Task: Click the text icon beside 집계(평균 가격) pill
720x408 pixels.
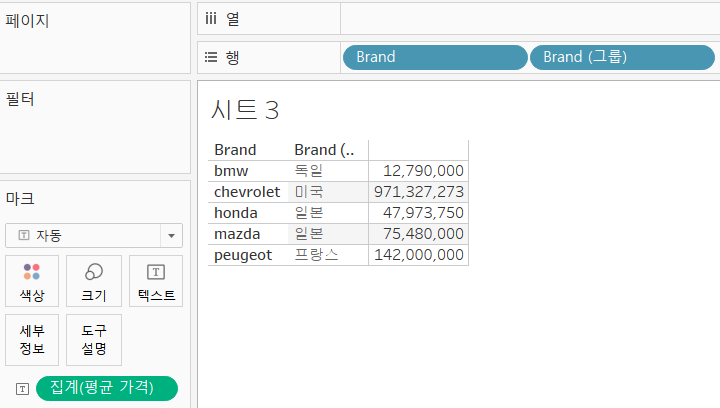Action: [22, 389]
